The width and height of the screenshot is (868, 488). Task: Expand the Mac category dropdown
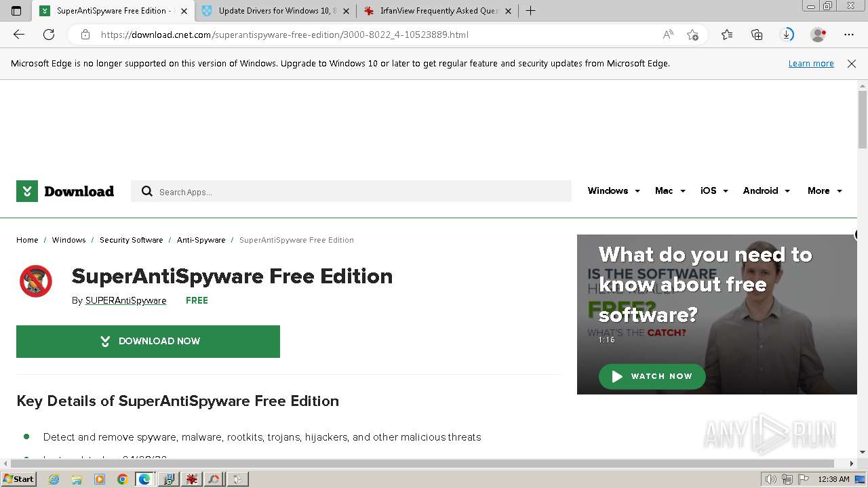point(670,191)
